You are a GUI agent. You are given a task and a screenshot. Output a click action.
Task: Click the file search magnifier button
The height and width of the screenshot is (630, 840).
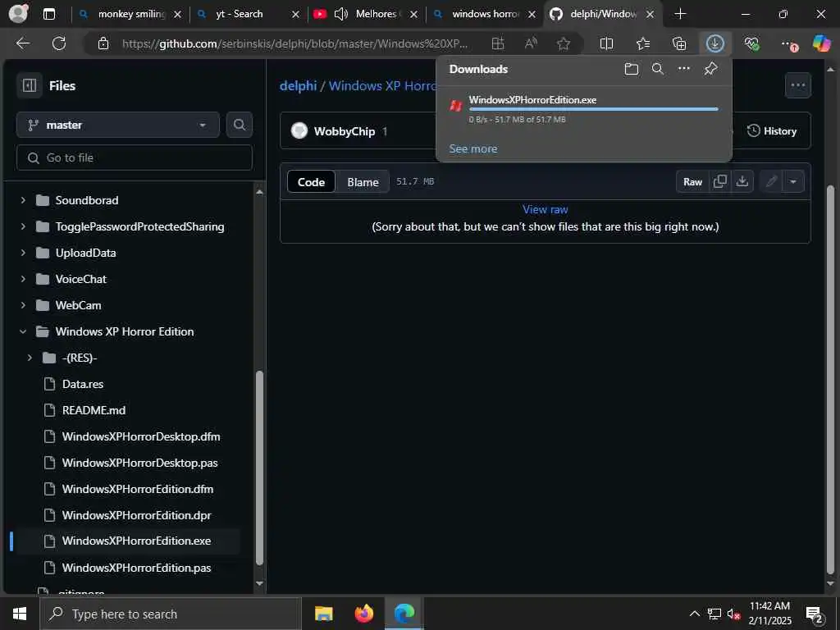[240, 125]
